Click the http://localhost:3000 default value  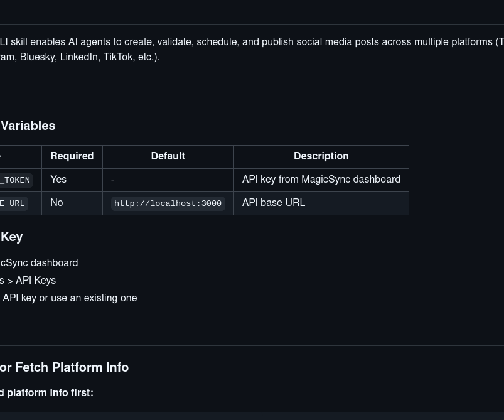point(168,203)
